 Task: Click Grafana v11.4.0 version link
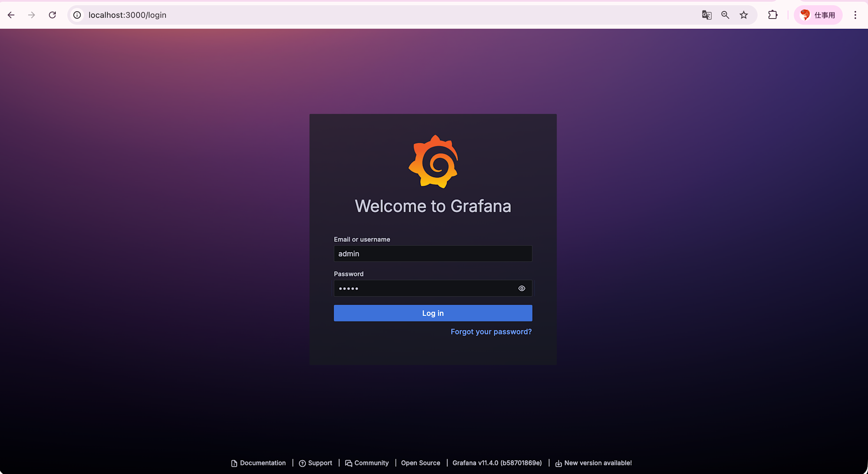pyautogui.click(x=497, y=463)
